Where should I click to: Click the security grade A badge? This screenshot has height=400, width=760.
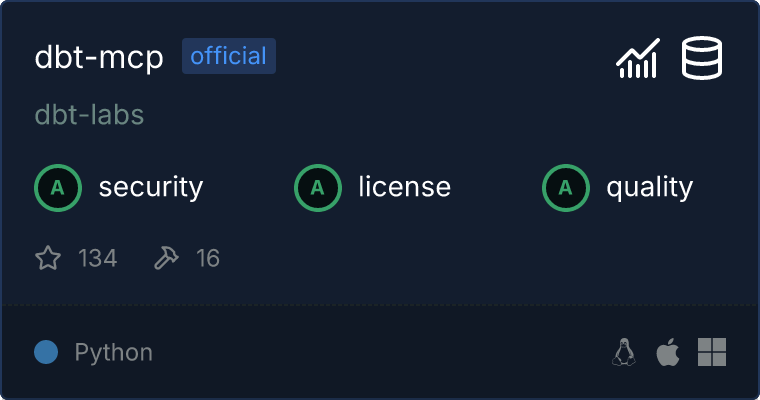click(58, 187)
